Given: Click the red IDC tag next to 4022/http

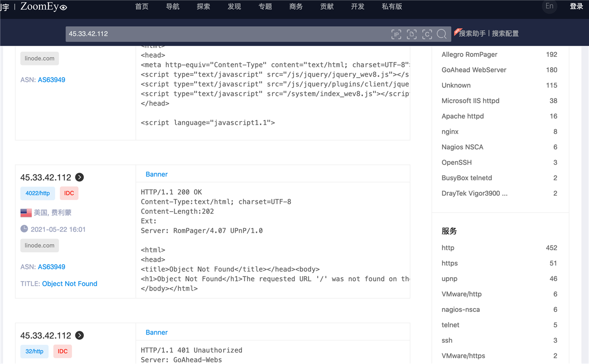Looking at the screenshot, I should click(69, 193).
